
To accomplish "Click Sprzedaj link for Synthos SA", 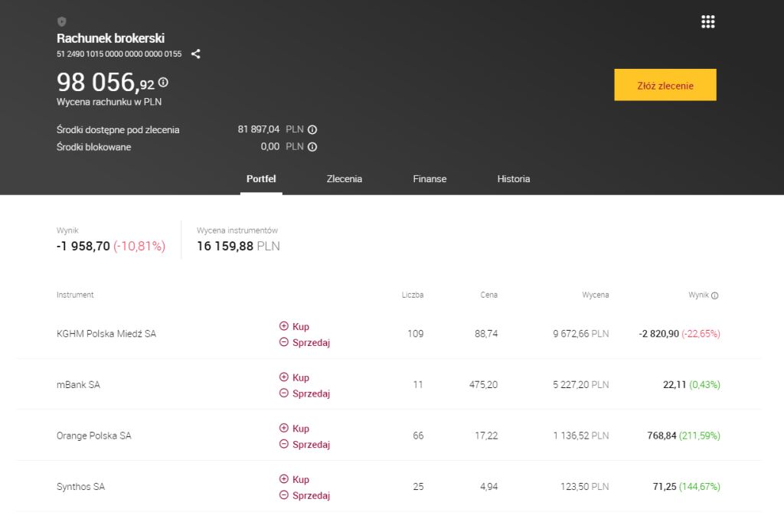I will 311,495.
